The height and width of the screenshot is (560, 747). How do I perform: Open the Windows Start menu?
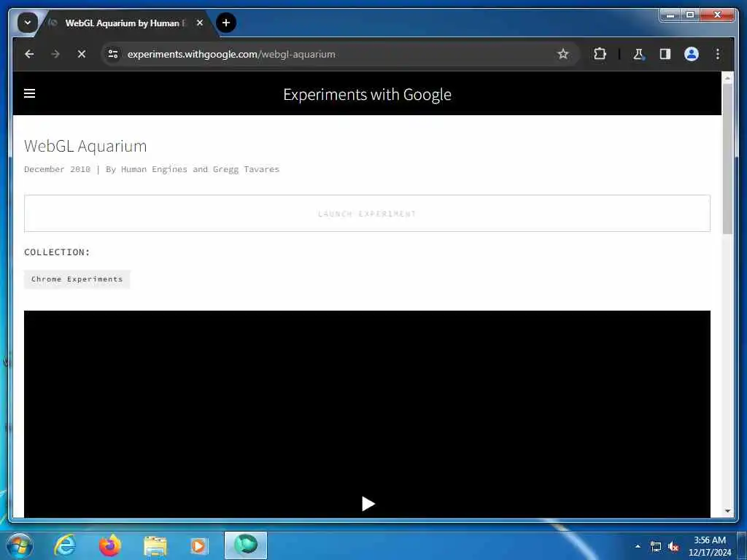point(20,545)
